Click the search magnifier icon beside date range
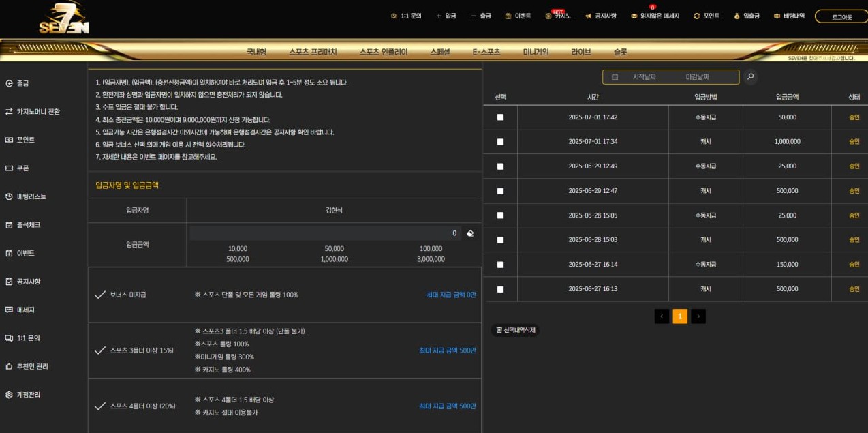The height and width of the screenshot is (433, 868). [750, 77]
